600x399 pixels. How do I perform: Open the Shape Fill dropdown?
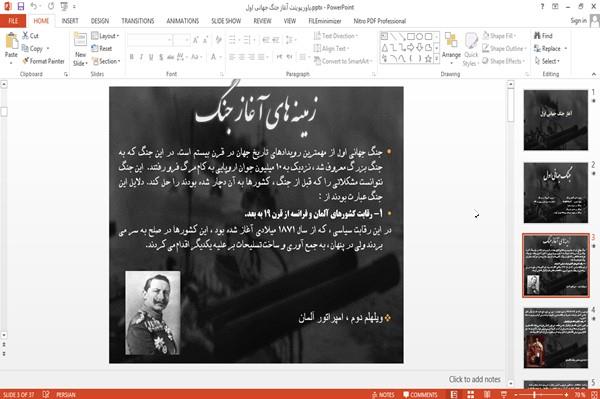(x=499, y=36)
